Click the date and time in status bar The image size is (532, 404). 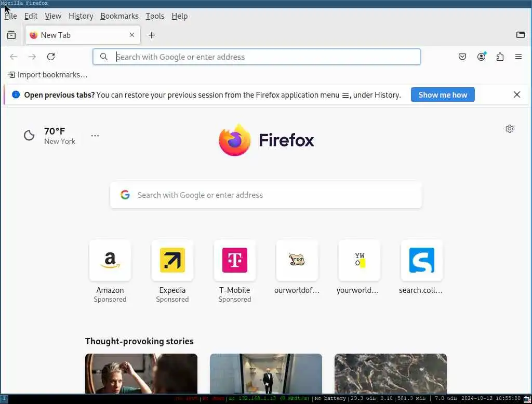point(490,398)
